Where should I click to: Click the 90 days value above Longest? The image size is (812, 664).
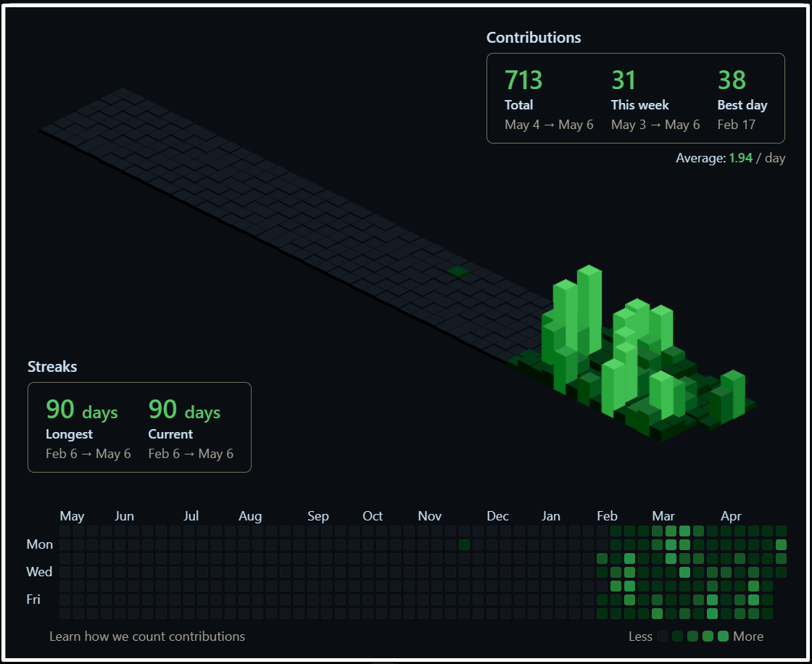click(x=82, y=410)
